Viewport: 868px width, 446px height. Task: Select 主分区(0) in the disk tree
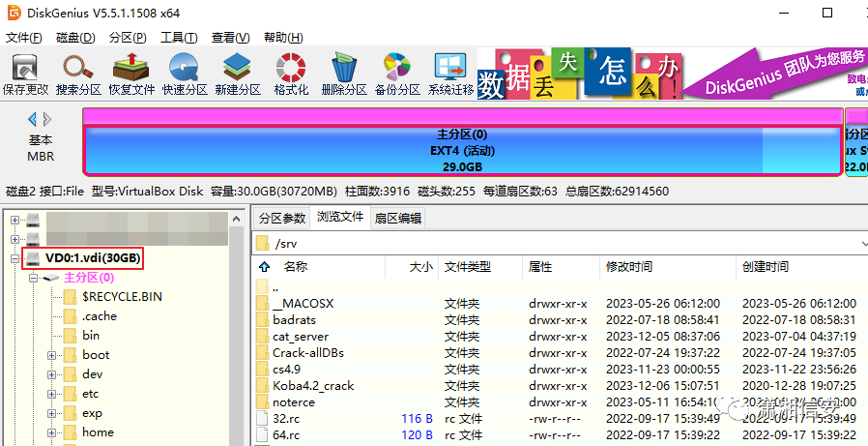(x=89, y=278)
